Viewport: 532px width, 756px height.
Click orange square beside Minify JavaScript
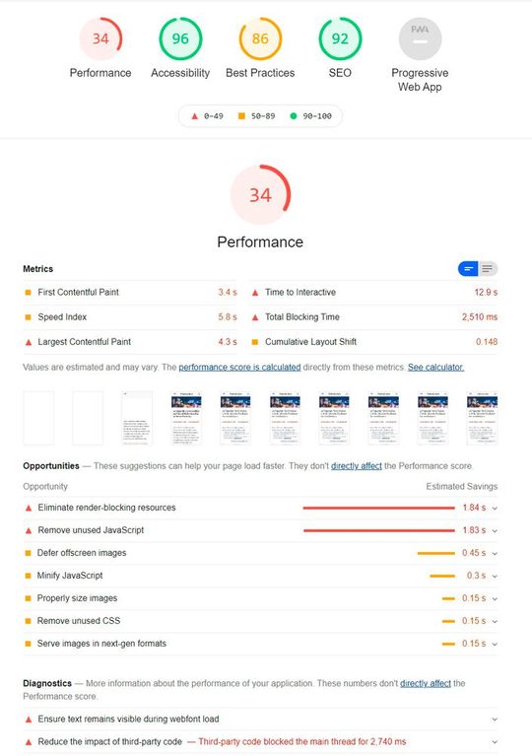point(28,576)
